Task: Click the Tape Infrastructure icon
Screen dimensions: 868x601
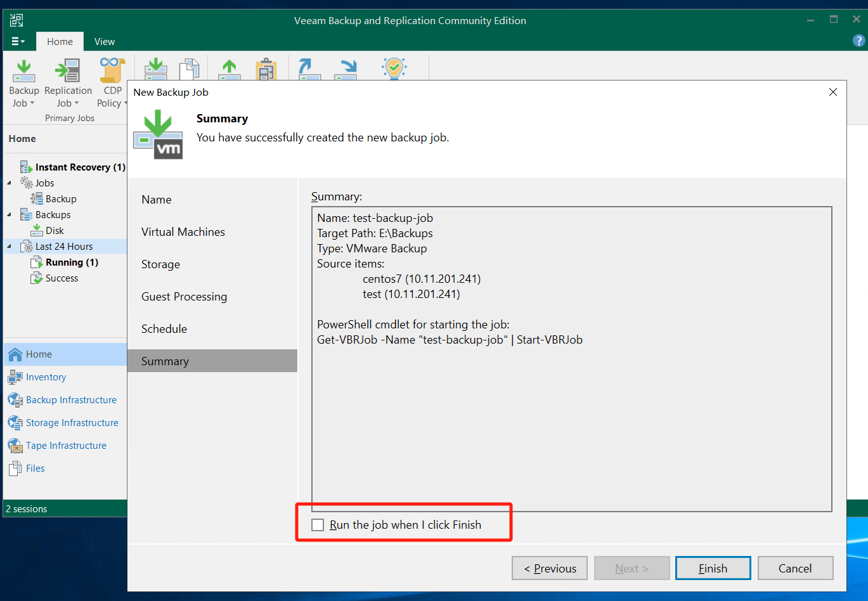Action: (x=15, y=446)
